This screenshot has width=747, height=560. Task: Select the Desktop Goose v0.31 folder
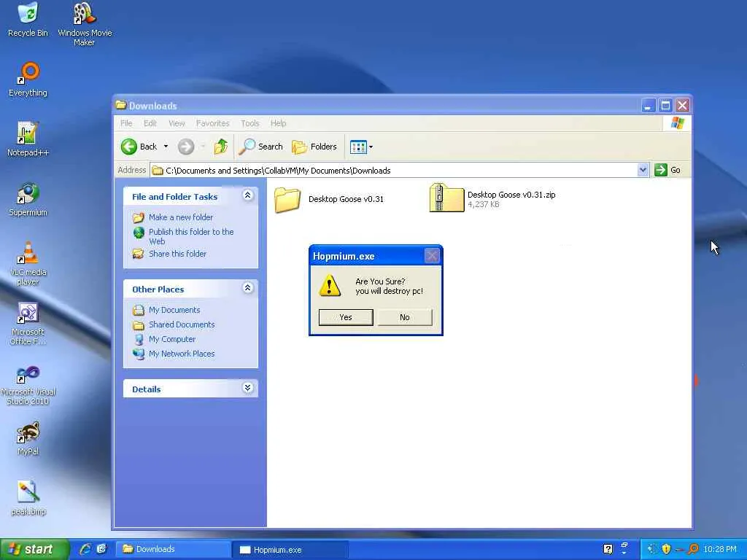click(x=329, y=199)
